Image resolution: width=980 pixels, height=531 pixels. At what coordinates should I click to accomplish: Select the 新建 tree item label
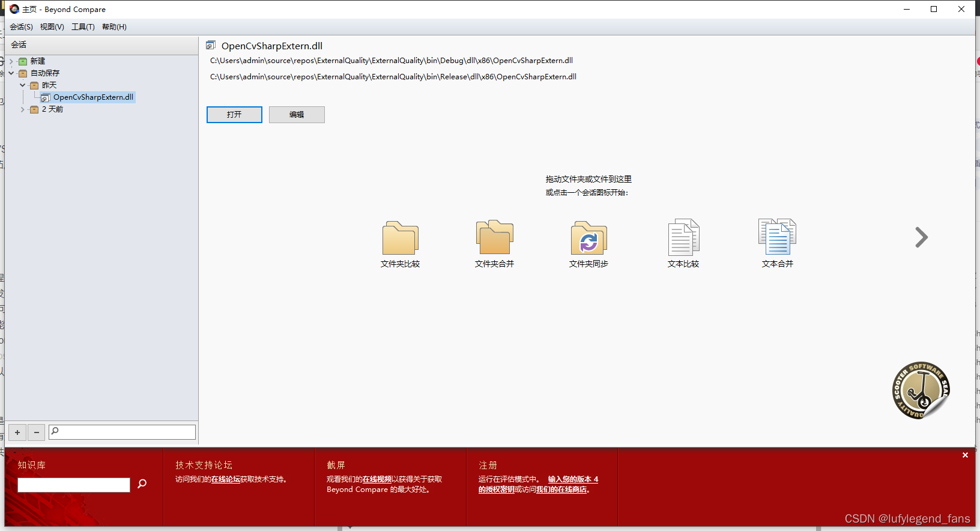click(x=38, y=61)
